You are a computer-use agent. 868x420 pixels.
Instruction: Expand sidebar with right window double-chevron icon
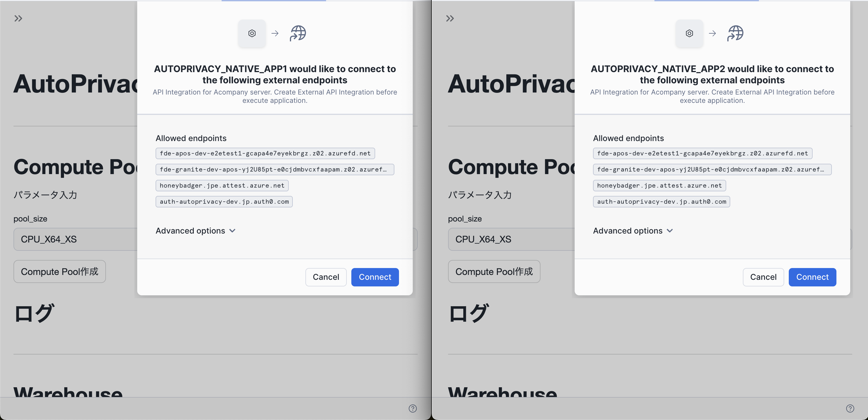[x=450, y=19]
